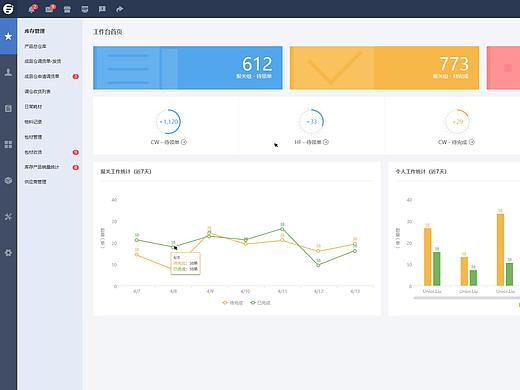520x390 pixels.
Task: Open the first menu item under 库存管理
Action: (35, 46)
